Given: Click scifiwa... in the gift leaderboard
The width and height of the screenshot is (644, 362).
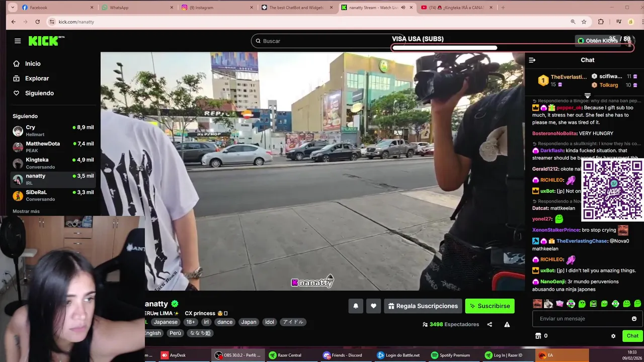Looking at the screenshot, I should (x=610, y=76).
